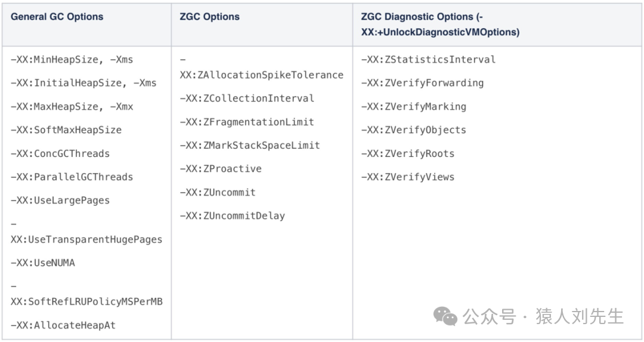Select the General GC Options column header
This screenshot has height=342, width=644.
click(x=57, y=17)
